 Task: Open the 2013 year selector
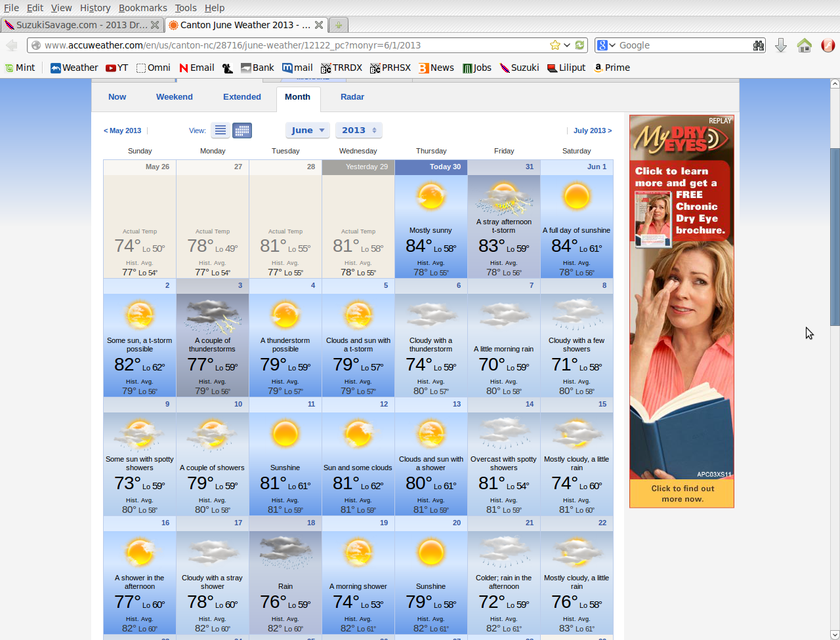tap(358, 130)
